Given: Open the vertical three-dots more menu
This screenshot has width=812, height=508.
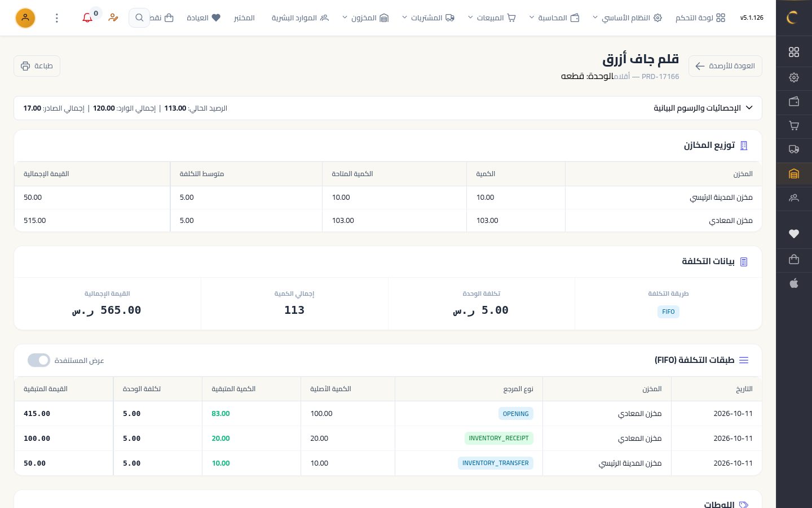Looking at the screenshot, I should 57,18.
